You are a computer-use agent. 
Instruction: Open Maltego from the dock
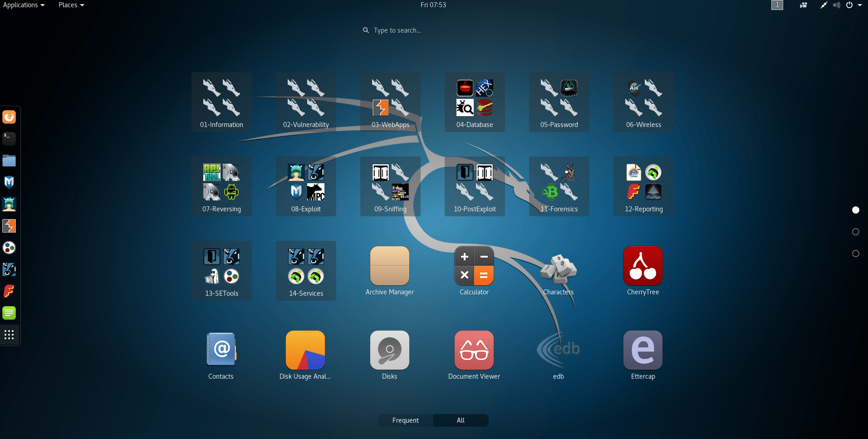click(x=9, y=248)
